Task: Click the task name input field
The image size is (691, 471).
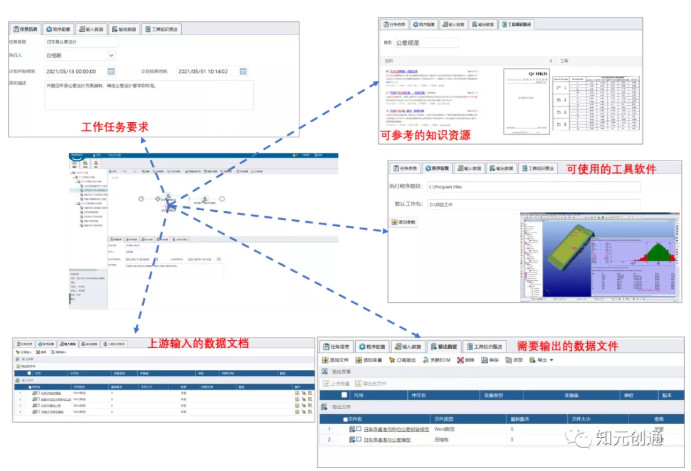Action: tap(82, 42)
